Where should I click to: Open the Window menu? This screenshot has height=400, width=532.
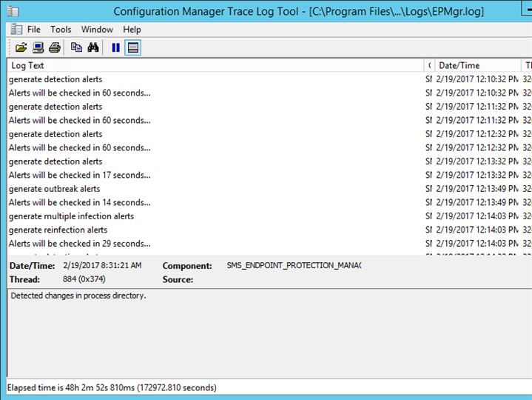pos(97,30)
